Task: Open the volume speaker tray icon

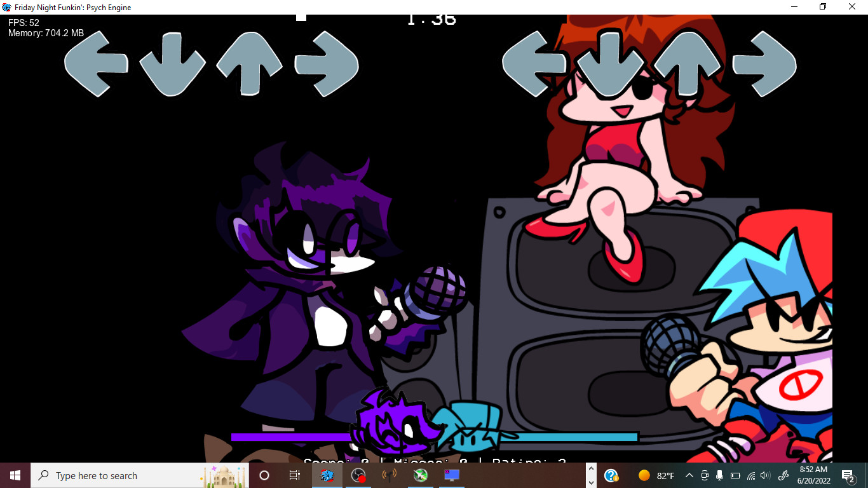Action: point(766,475)
